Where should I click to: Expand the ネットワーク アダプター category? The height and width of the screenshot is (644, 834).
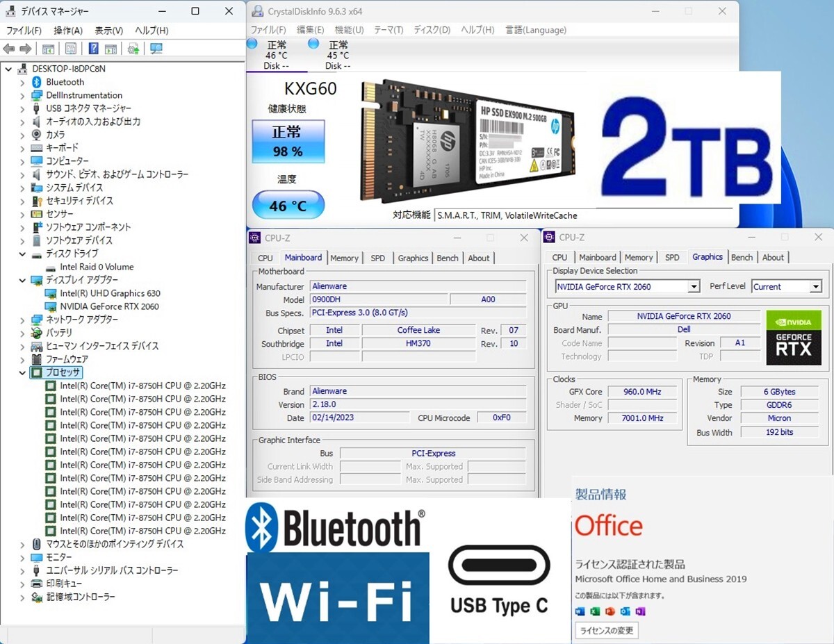tap(22, 320)
